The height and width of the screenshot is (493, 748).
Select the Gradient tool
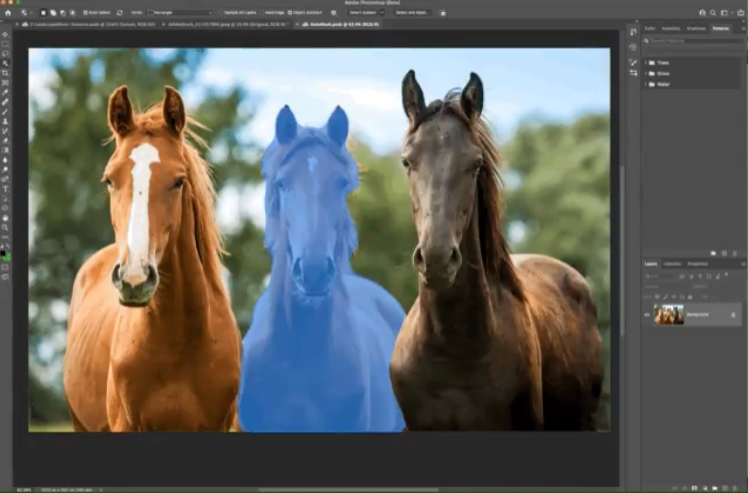point(5,150)
